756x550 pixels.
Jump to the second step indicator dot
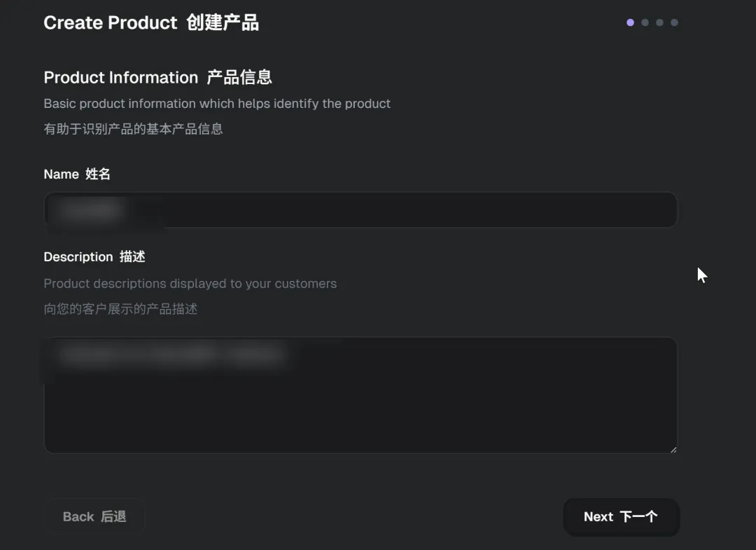click(x=645, y=22)
